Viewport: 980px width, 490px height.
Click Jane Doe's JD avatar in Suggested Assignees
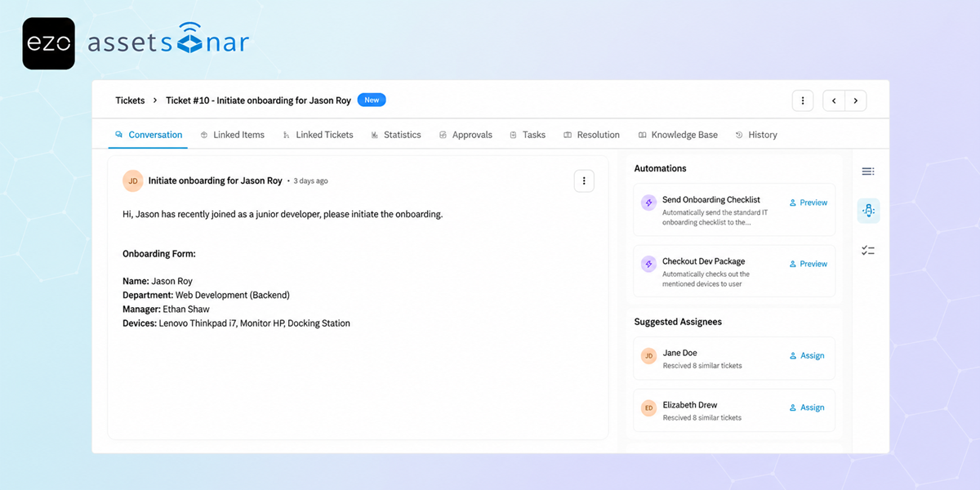point(648,356)
